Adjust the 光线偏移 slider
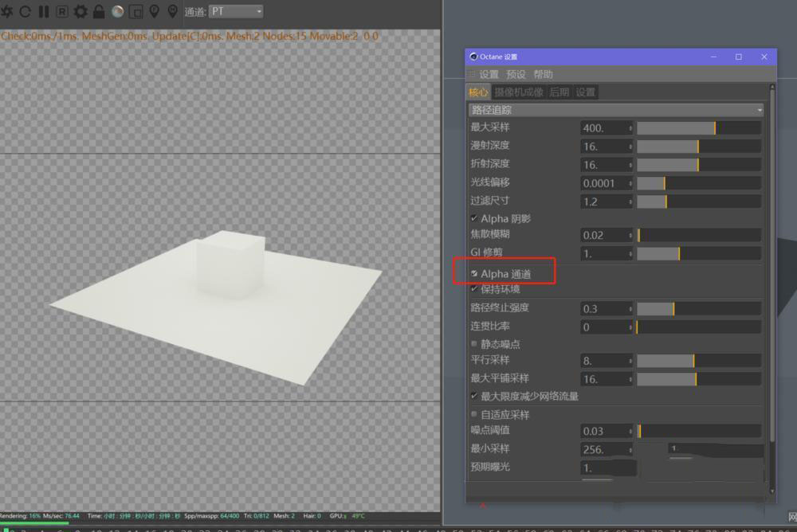This screenshot has width=797, height=532. (699, 183)
